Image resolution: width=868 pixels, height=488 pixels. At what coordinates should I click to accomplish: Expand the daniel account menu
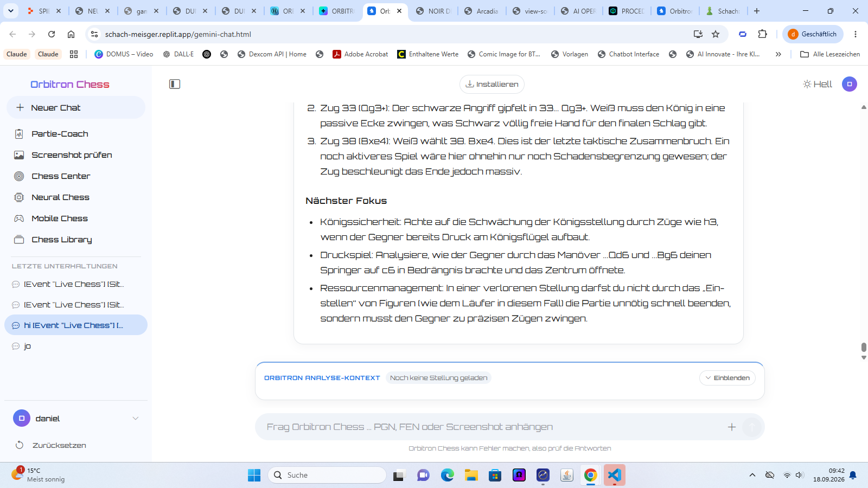(x=76, y=419)
